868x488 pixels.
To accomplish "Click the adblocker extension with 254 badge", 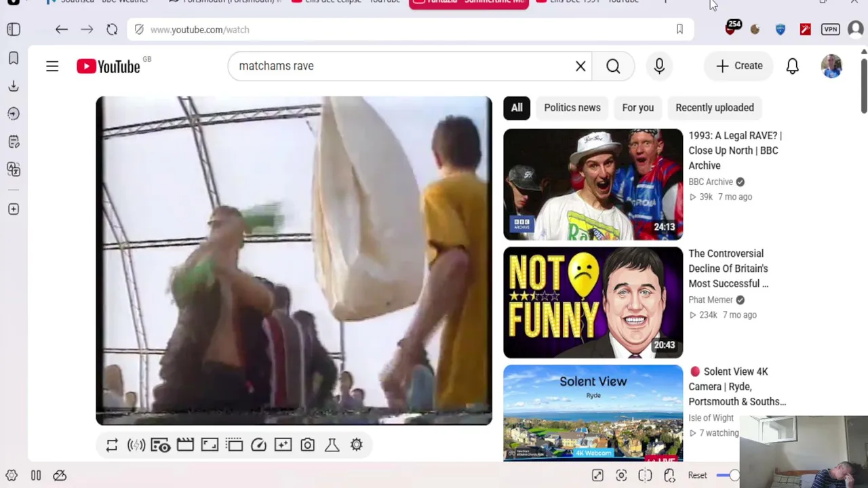I will [x=731, y=28].
